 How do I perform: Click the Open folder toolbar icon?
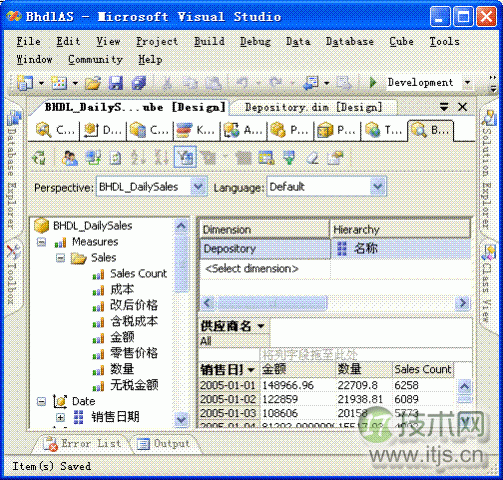tap(93, 83)
